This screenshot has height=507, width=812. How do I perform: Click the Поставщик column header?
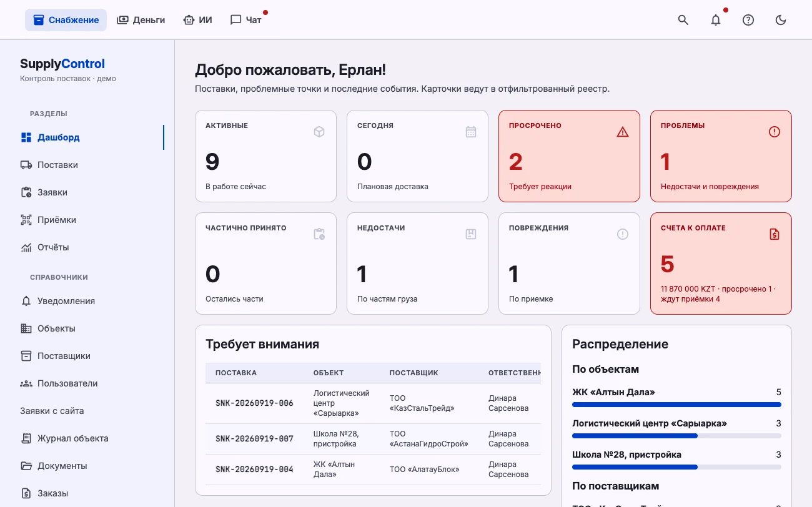(413, 373)
